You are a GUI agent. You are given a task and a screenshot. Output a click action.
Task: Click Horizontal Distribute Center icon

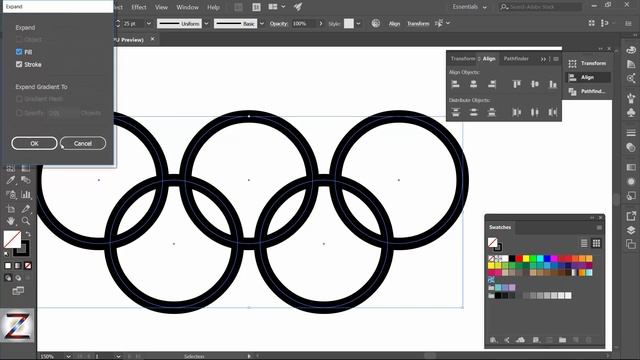pos(535,112)
